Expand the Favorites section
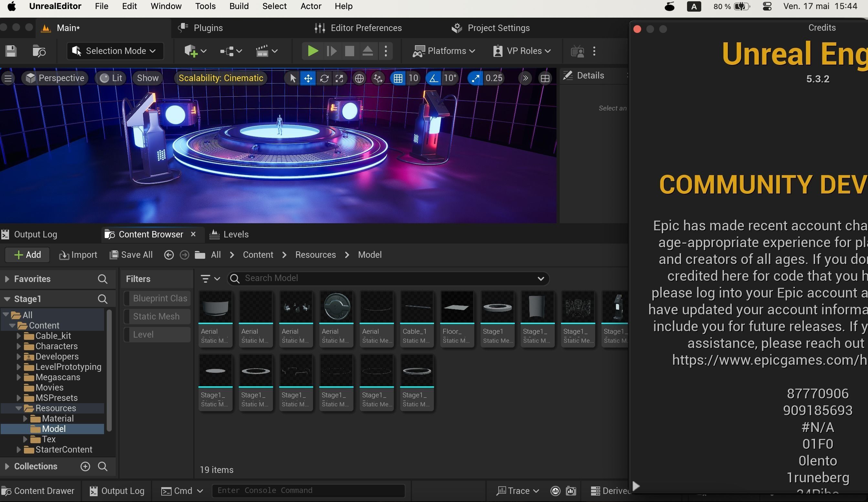The height and width of the screenshot is (502, 868). click(x=7, y=279)
